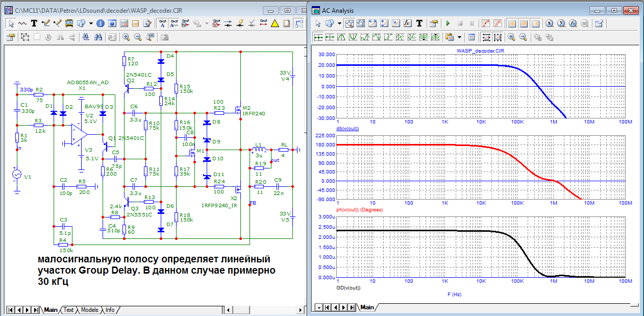Image resolution: width=644 pixels, height=316 pixels.
Task: Expand dropdown arrow beside AC Analysis window icon
Action: pos(339,23)
